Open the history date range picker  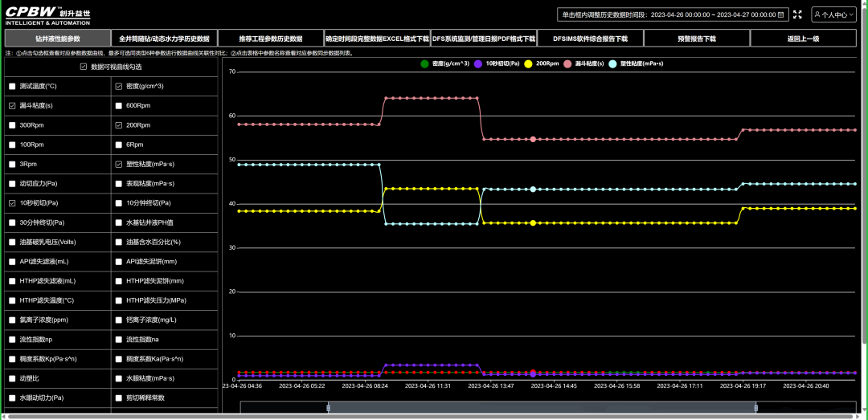tap(673, 15)
